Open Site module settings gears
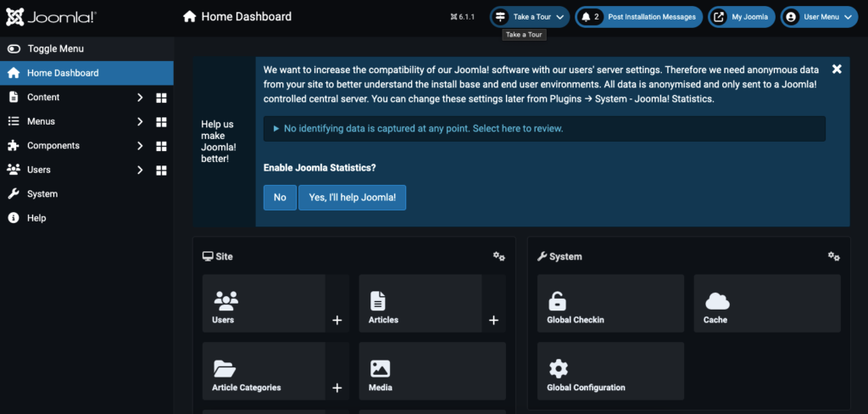Screen dimensions: 868x414 (x=498, y=256)
